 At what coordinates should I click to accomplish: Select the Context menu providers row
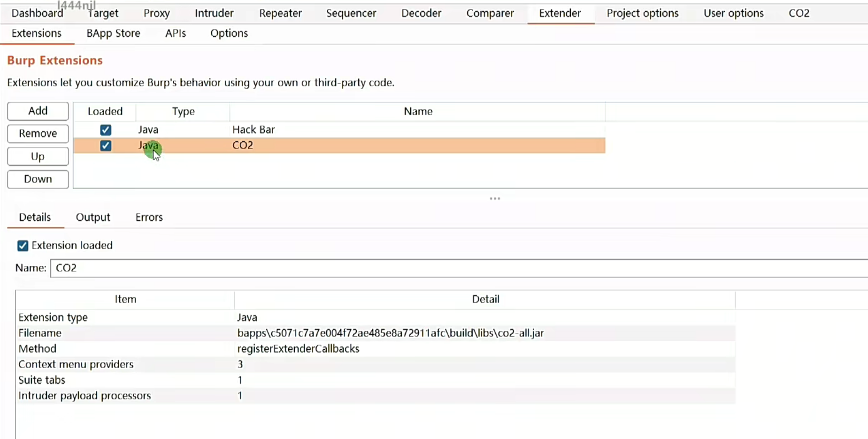[376, 364]
